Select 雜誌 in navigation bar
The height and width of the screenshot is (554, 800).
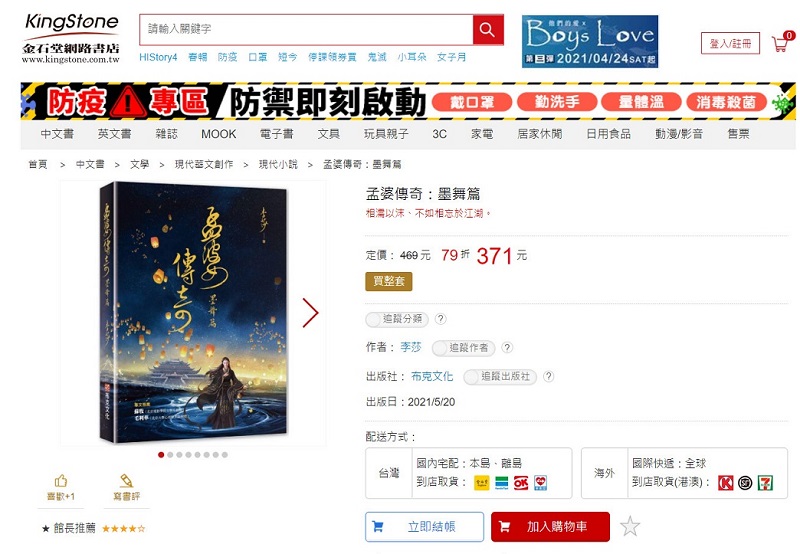point(166,134)
